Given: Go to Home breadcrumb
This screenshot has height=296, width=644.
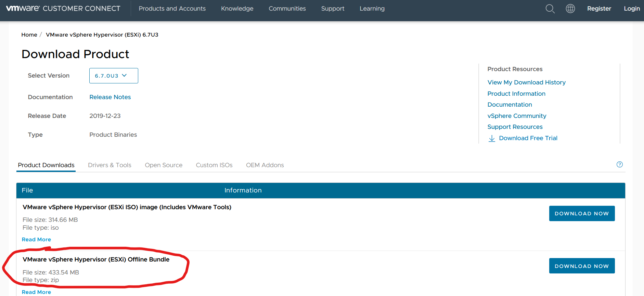Looking at the screenshot, I should [x=29, y=35].
